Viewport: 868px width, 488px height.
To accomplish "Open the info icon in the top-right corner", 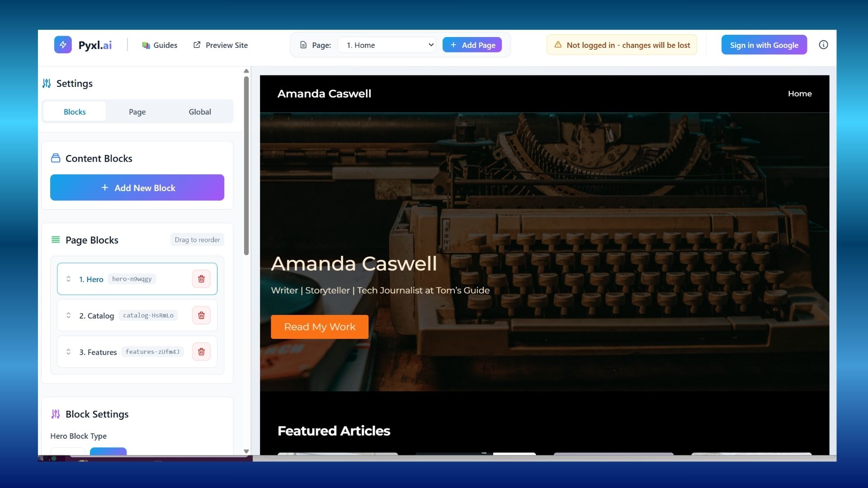I will [823, 44].
